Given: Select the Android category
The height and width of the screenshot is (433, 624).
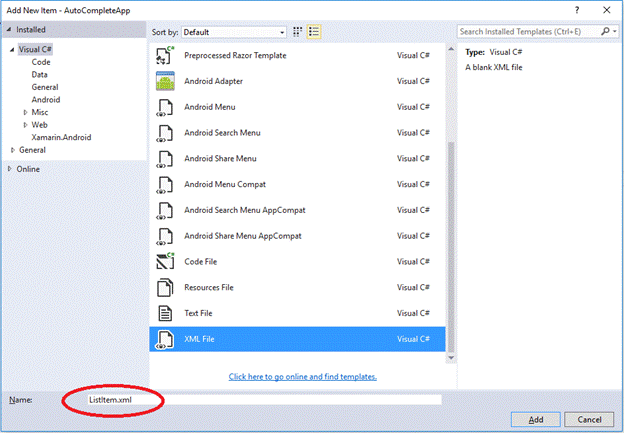Looking at the screenshot, I should point(46,100).
